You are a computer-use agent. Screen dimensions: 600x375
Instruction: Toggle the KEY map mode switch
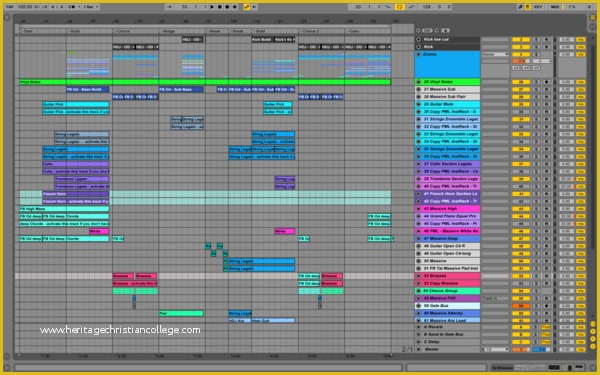538,7
